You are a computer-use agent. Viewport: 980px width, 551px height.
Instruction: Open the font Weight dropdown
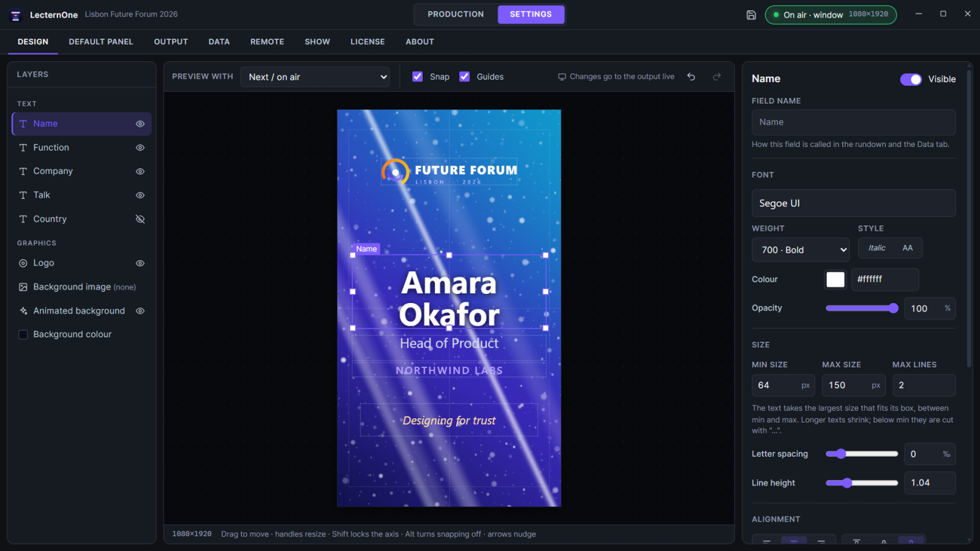801,250
